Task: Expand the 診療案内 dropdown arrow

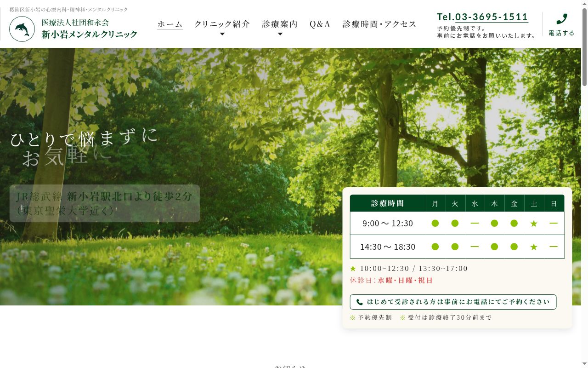Action: (x=280, y=34)
